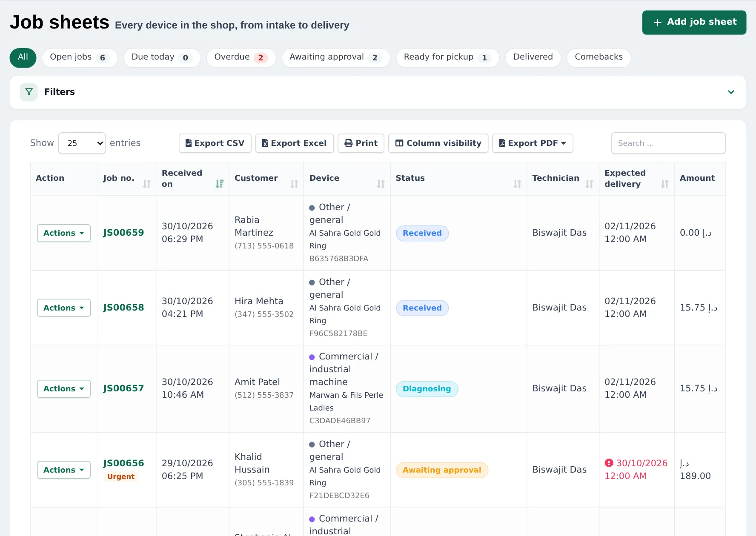756x536 pixels.
Task: Click the Diagnosing status badge
Action: point(427,389)
